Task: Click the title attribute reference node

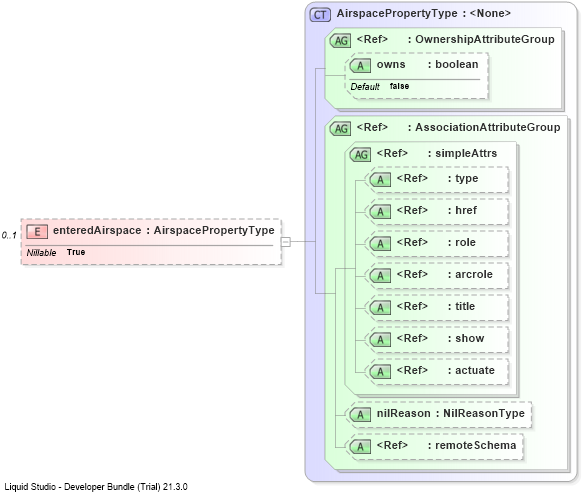Action: click(x=437, y=307)
